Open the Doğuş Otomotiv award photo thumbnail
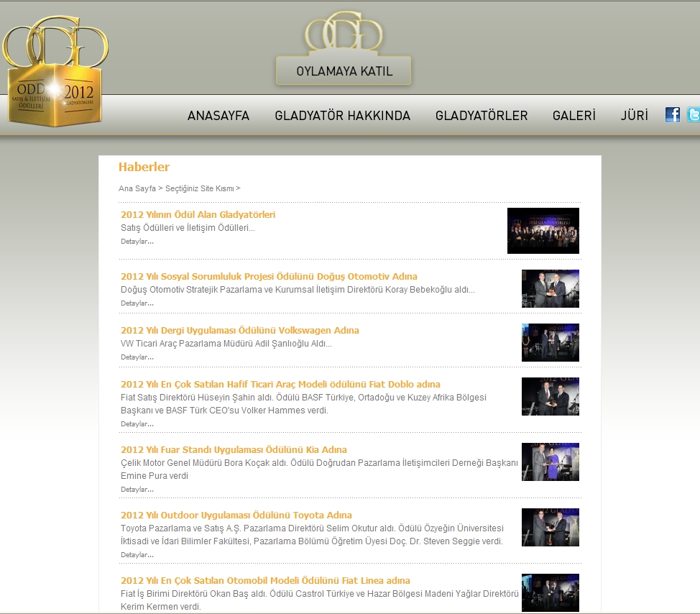The width and height of the screenshot is (700, 614). [x=551, y=288]
